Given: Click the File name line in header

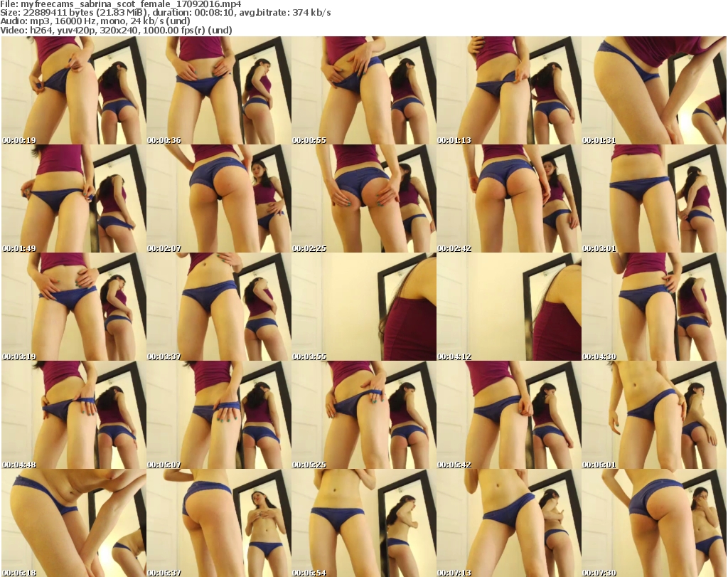Looking at the screenshot, I should [121, 4].
